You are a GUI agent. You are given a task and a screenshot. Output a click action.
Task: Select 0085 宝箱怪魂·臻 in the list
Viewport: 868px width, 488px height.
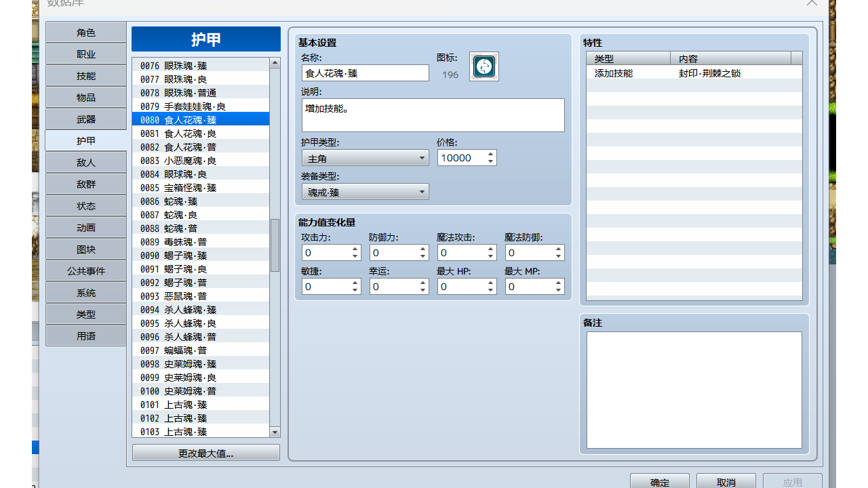pos(200,188)
